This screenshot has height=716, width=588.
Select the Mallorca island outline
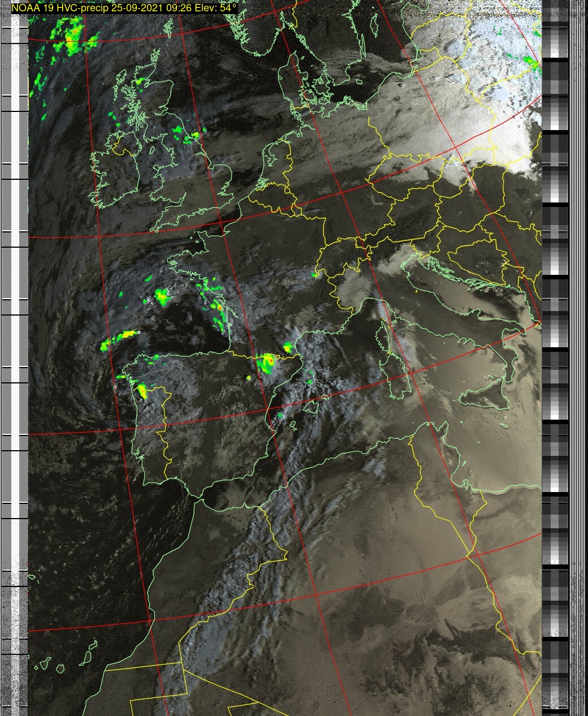click(x=312, y=406)
